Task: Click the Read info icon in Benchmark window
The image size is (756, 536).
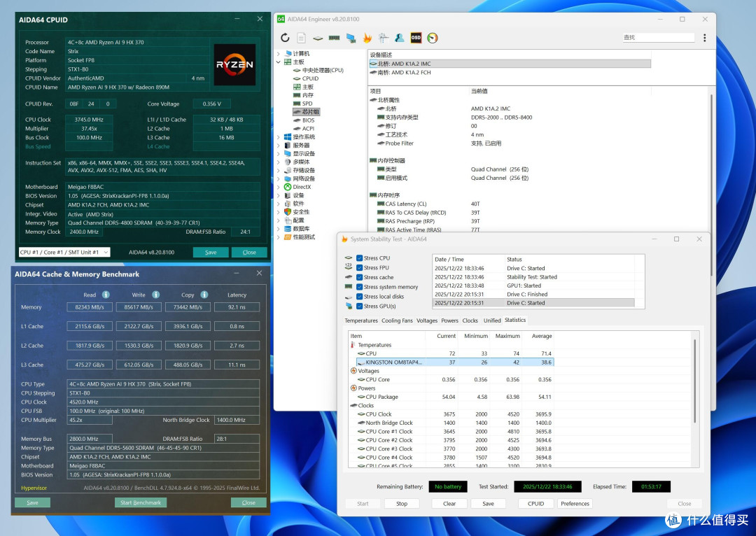Action: (106, 295)
